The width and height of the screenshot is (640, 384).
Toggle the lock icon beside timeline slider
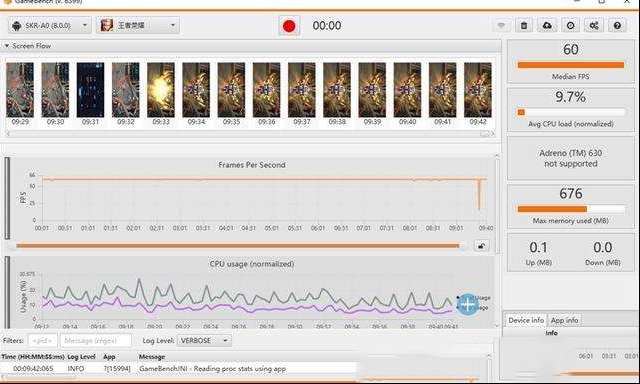(x=482, y=246)
